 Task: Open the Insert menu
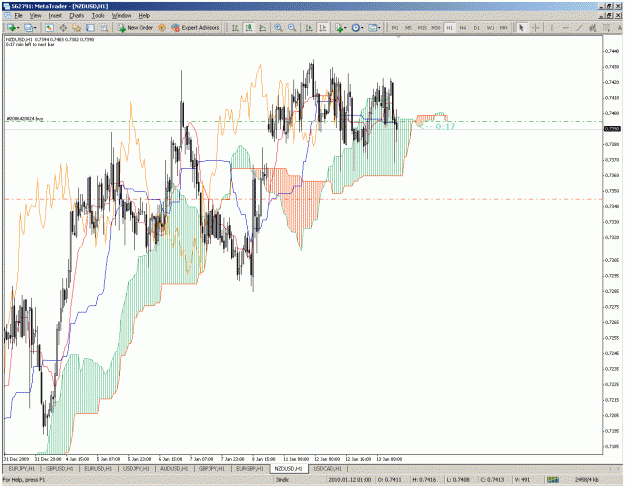(55, 16)
